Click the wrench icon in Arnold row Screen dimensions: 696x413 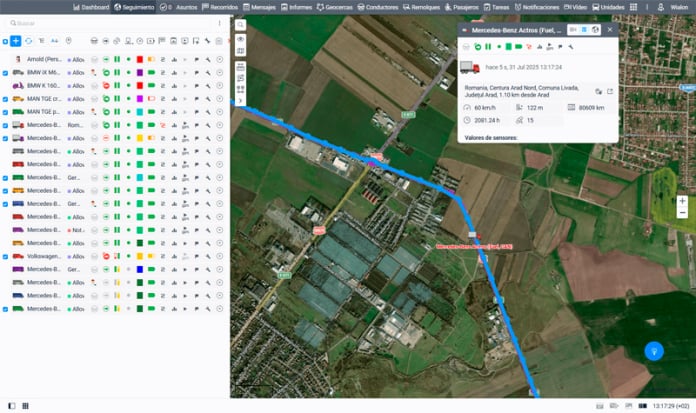click(207, 60)
